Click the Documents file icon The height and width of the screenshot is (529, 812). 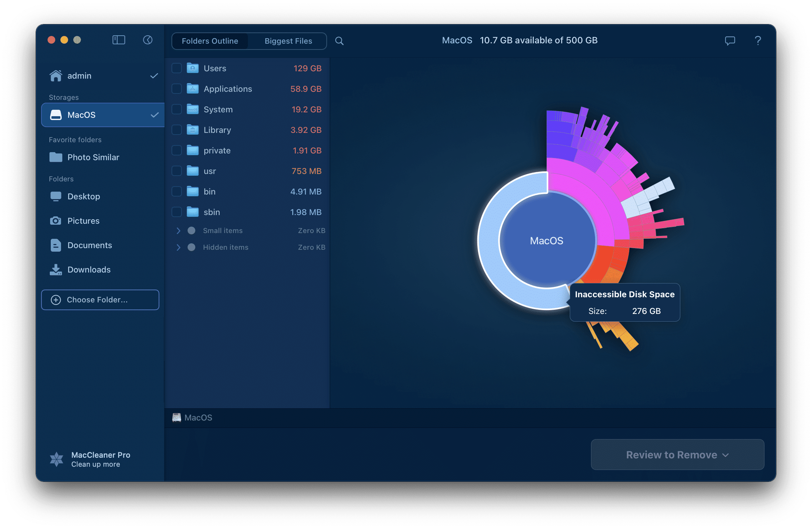point(56,246)
